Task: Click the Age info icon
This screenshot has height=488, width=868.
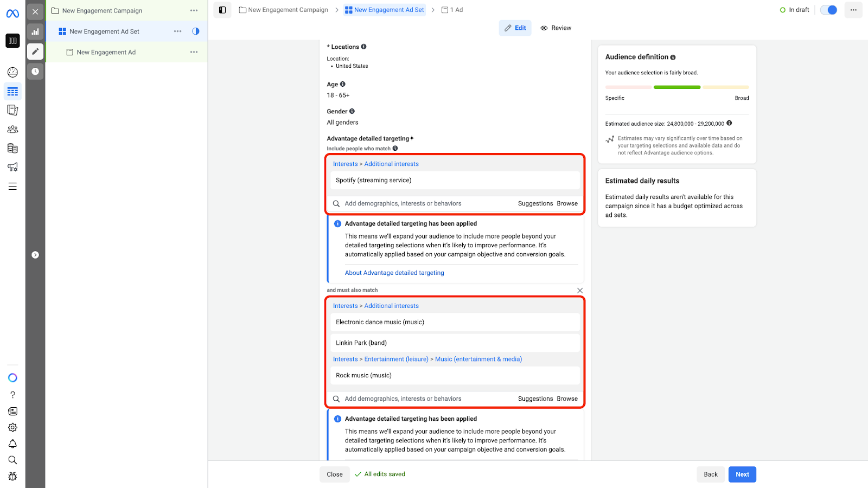Action: coord(343,84)
